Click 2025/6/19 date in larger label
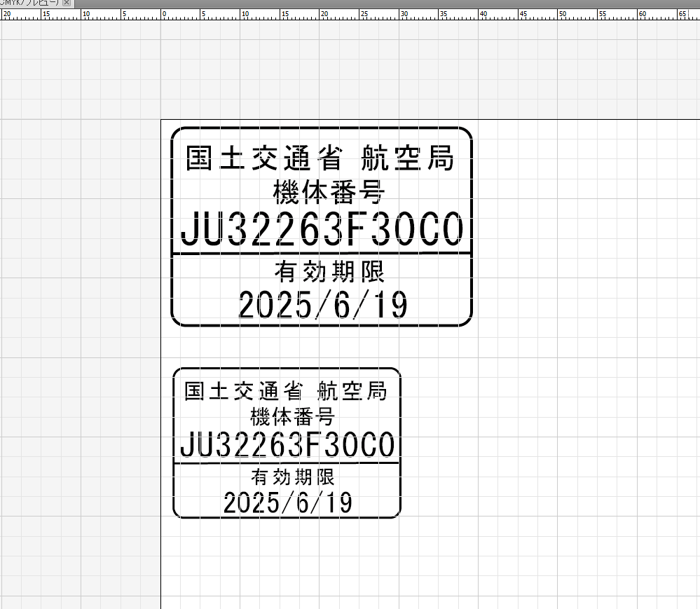 click(x=323, y=305)
